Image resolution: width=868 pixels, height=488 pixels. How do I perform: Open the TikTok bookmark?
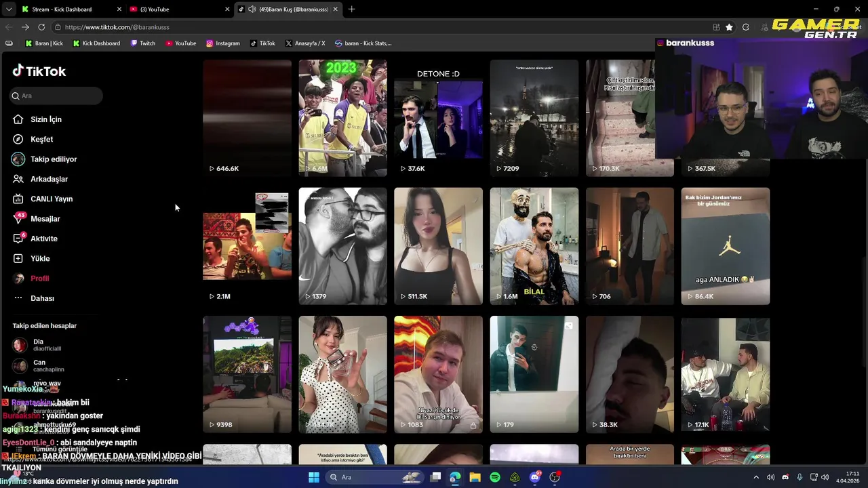click(262, 43)
